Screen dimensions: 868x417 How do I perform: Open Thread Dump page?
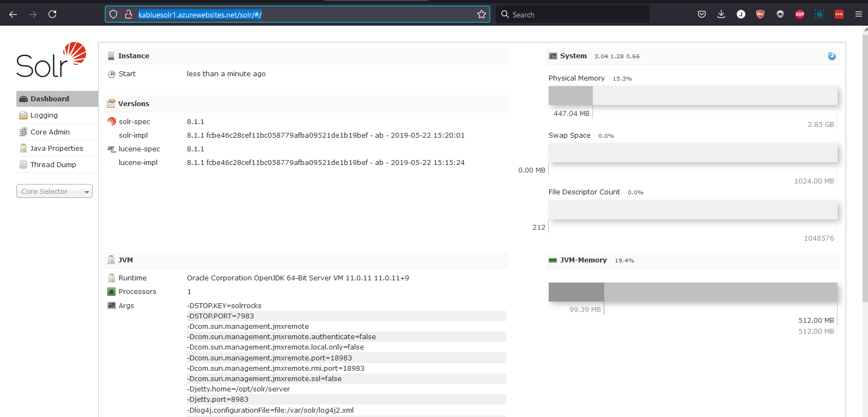tap(53, 165)
